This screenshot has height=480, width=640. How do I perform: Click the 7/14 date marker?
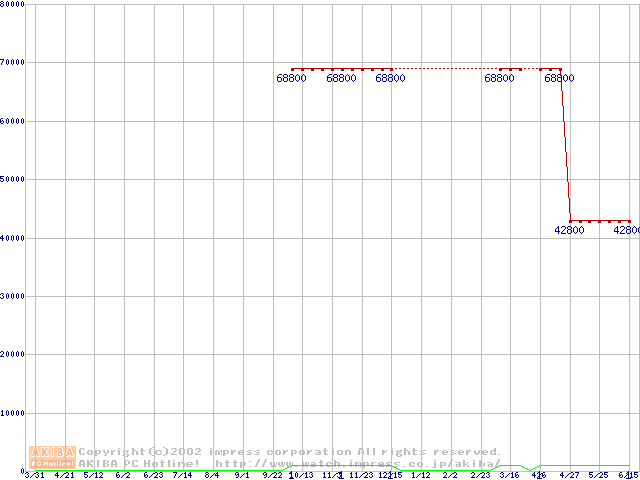(182, 475)
